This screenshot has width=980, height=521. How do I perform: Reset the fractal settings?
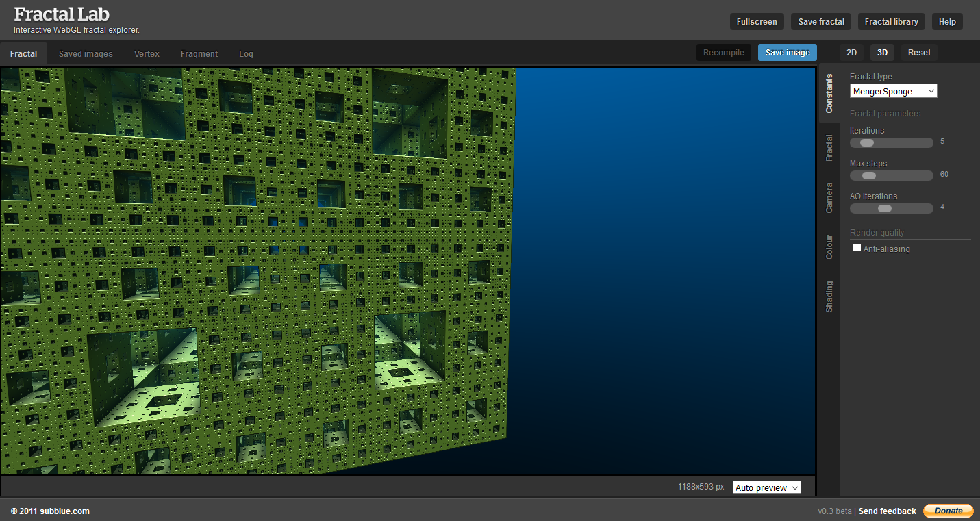(x=920, y=53)
